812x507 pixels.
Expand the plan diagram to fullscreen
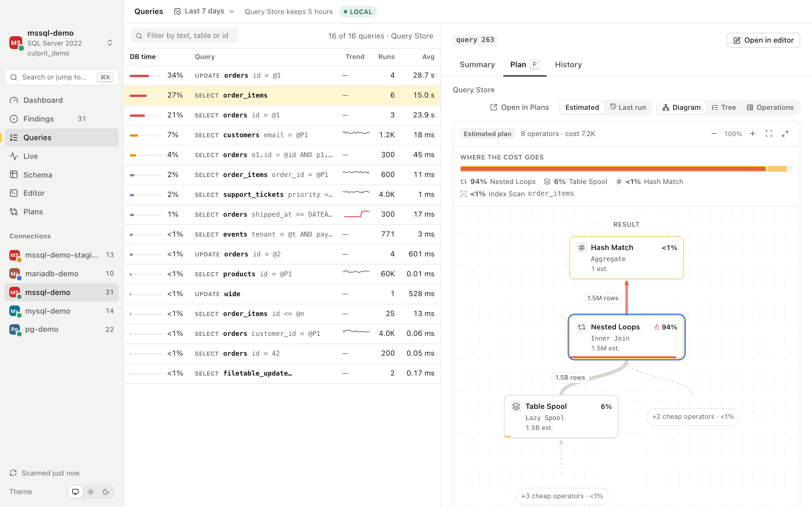(x=785, y=134)
